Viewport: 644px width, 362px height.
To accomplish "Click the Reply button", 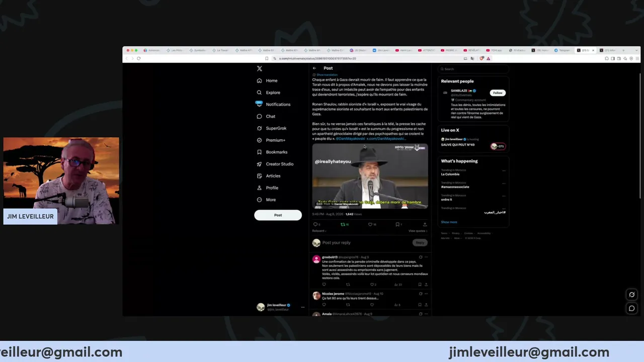I will pos(420,243).
